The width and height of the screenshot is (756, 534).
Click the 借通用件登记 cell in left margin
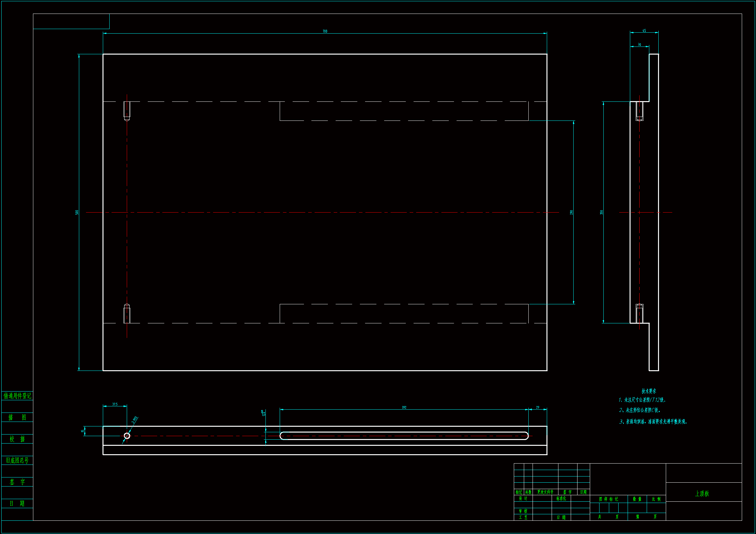17,396
